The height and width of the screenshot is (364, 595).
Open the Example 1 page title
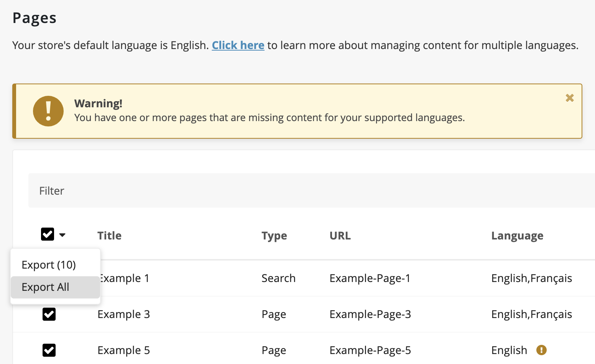tap(125, 278)
